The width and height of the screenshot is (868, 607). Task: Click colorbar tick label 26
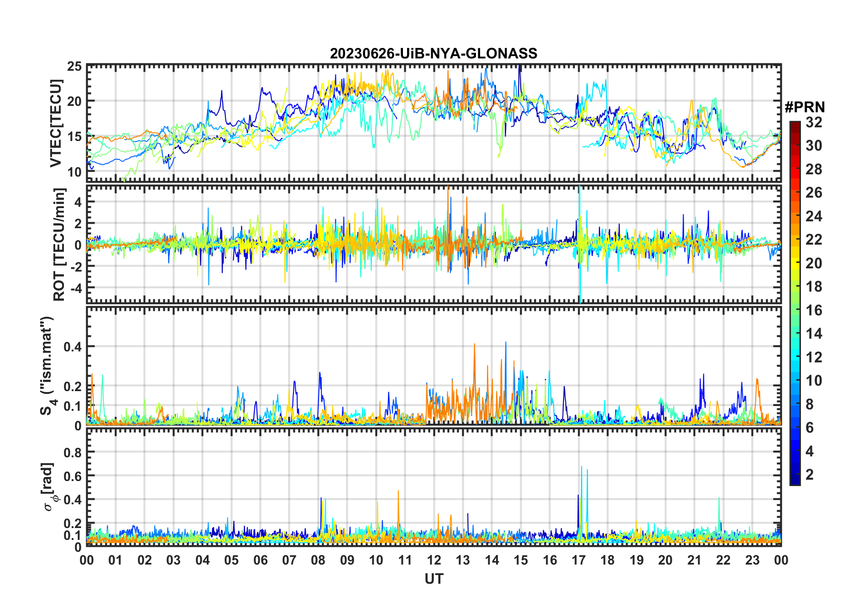[x=814, y=193]
